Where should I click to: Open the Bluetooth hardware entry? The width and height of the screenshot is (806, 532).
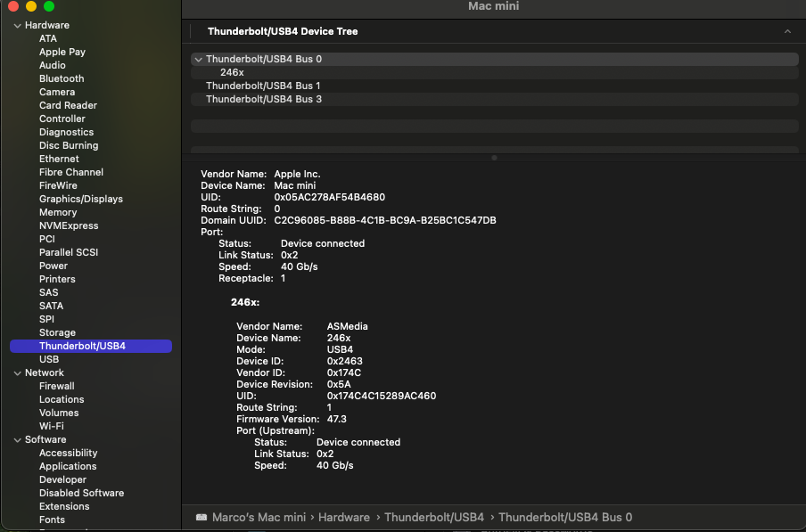coord(62,78)
